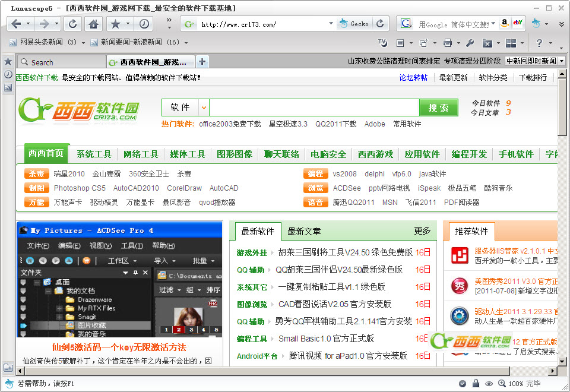Click the Forward arrow button
The width and height of the screenshot is (570, 392).
tap(44, 24)
